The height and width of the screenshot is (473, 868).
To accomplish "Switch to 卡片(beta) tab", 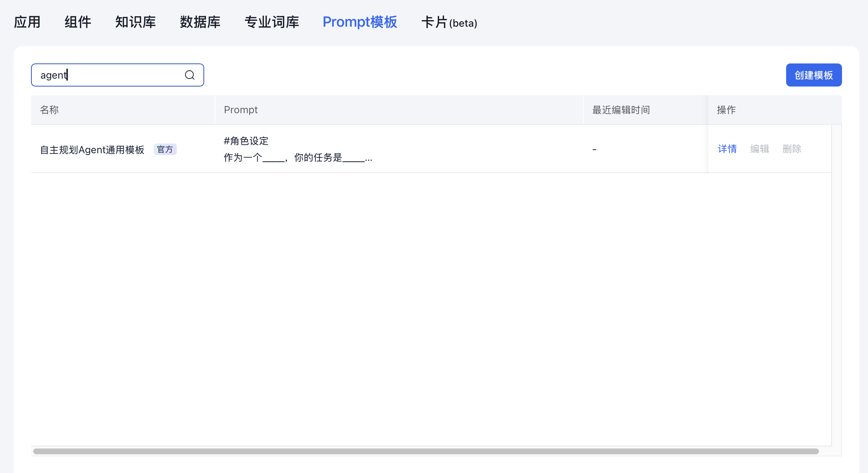I will tap(449, 22).
